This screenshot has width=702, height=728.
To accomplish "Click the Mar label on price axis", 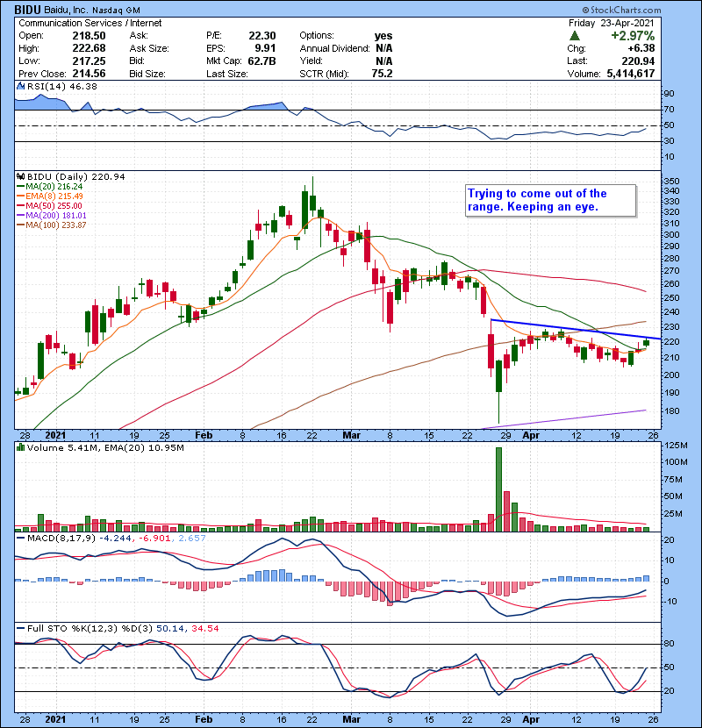I will [351, 436].
